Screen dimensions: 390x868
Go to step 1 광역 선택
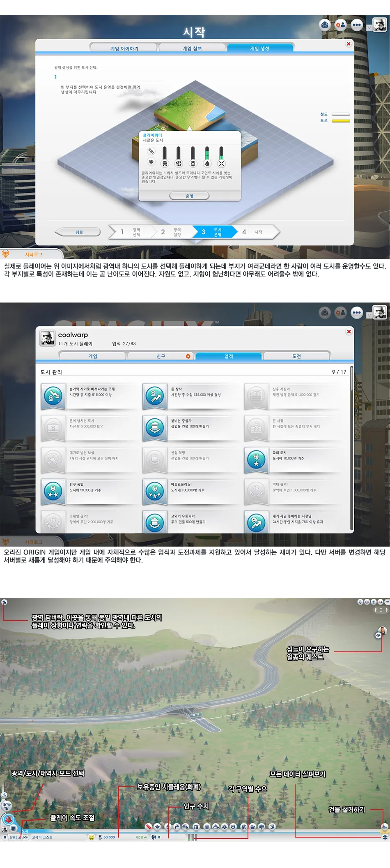coord(131,232)
